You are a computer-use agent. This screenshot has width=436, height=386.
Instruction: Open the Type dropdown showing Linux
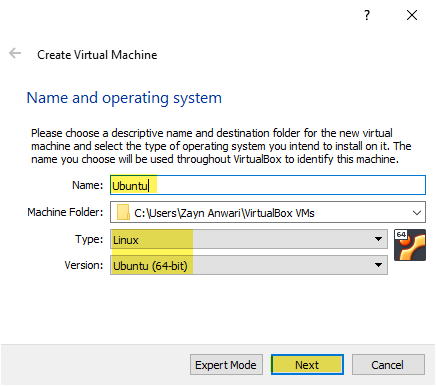(x=249, y=239)
